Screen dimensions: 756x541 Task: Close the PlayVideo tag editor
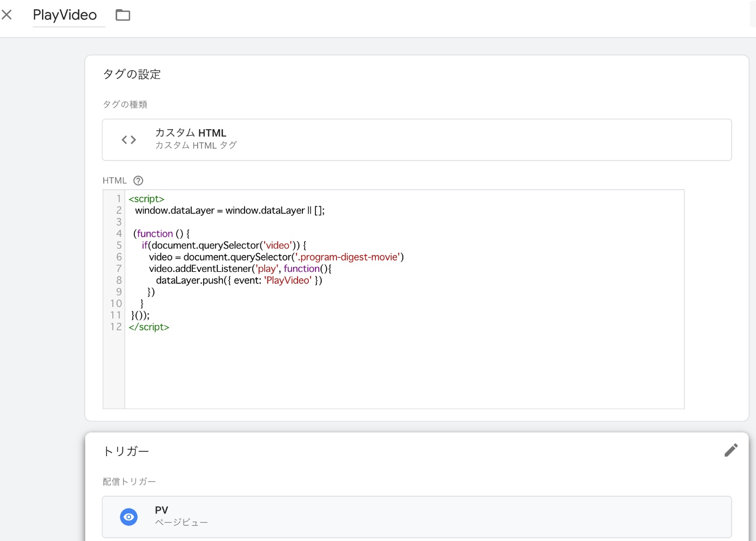pyautogui.click(x=6, y=15)
